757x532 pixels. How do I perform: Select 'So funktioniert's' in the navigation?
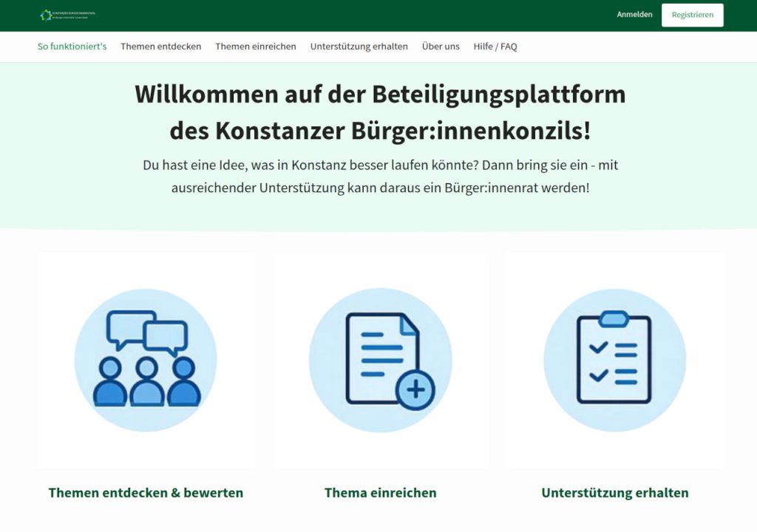coord(71,46)
